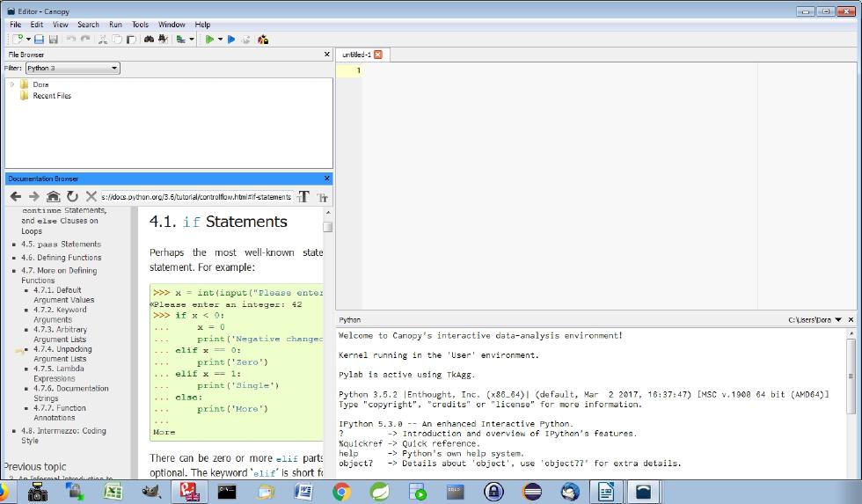
Task: Open 4.7.5. Lambda Expressions link
Action: click(59, 373)
